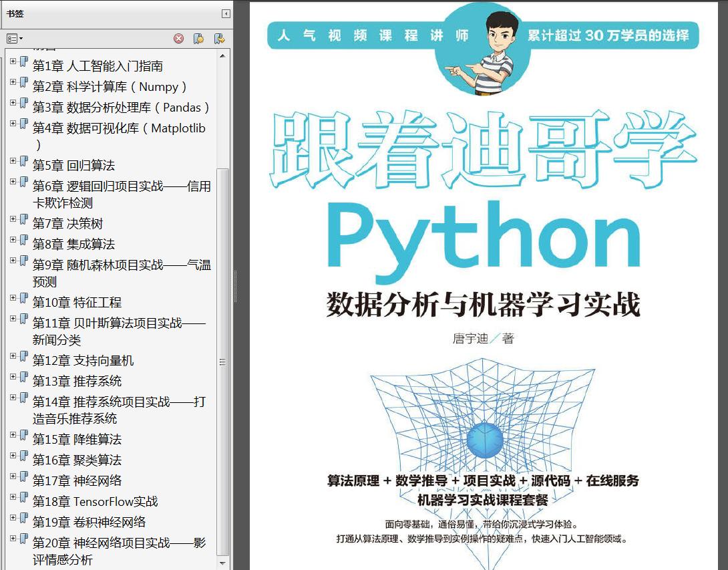This screenshot has height=570, width=728.
Task: Expand the 第3章 数据分析处理库 bookmark node
Action: pyautogui.click(x=13, y=103)
